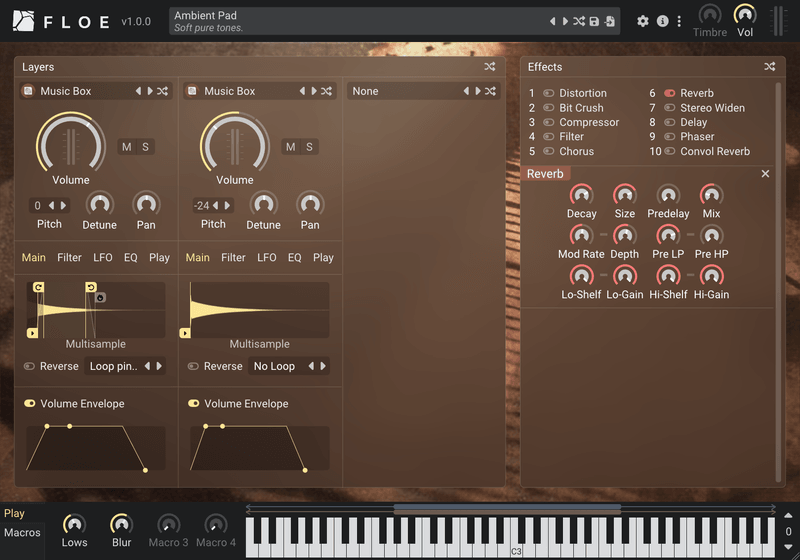Decrease pitch on second layer

click(215, 206)
